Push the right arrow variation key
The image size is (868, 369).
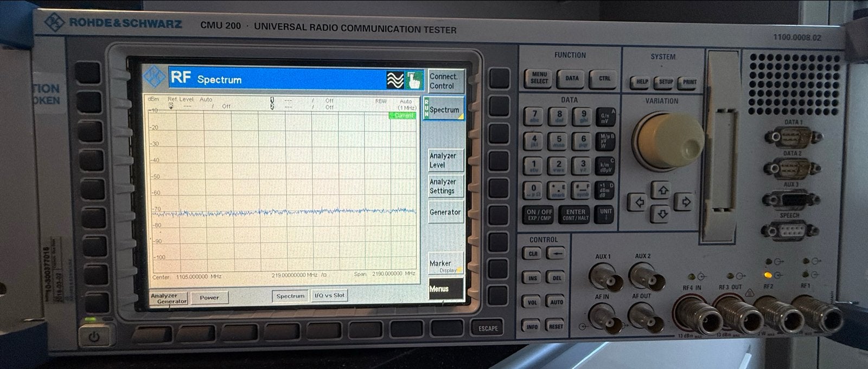point(686,202)
